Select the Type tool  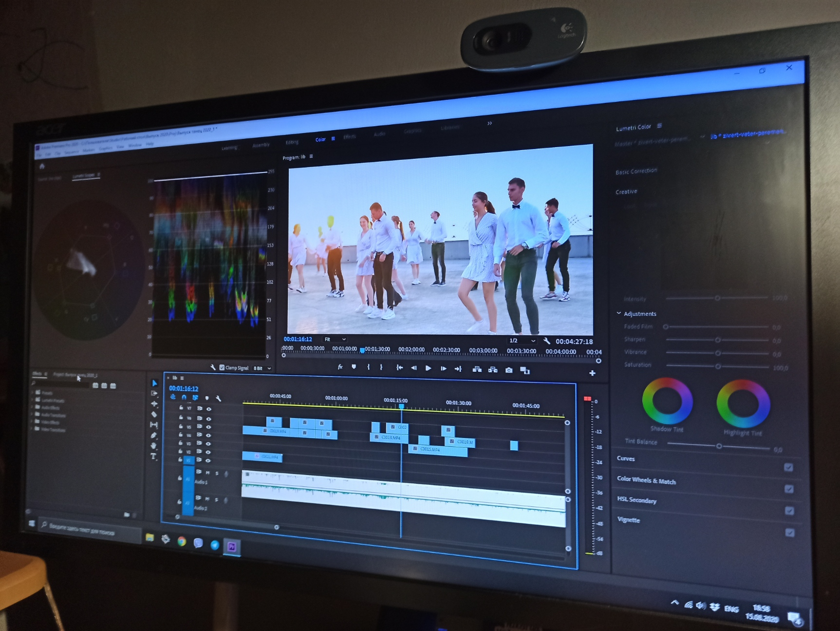(153, 456)
